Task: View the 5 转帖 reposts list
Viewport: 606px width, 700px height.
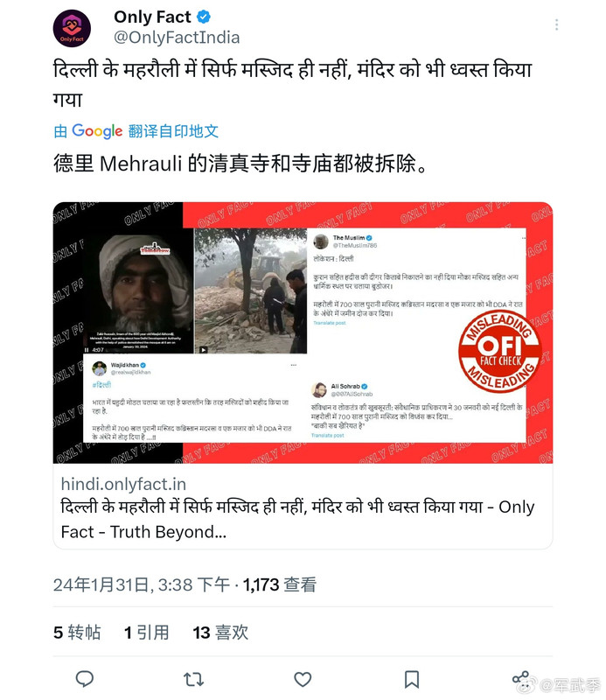Action: 77,633
